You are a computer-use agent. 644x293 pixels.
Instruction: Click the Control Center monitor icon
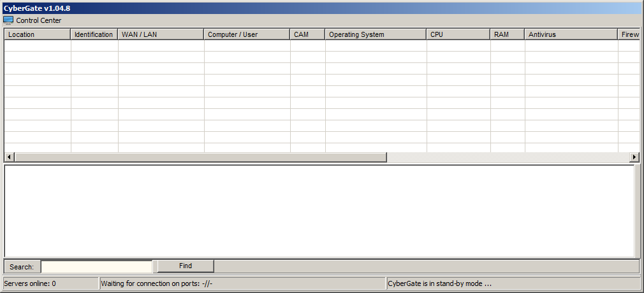(8, 20)
